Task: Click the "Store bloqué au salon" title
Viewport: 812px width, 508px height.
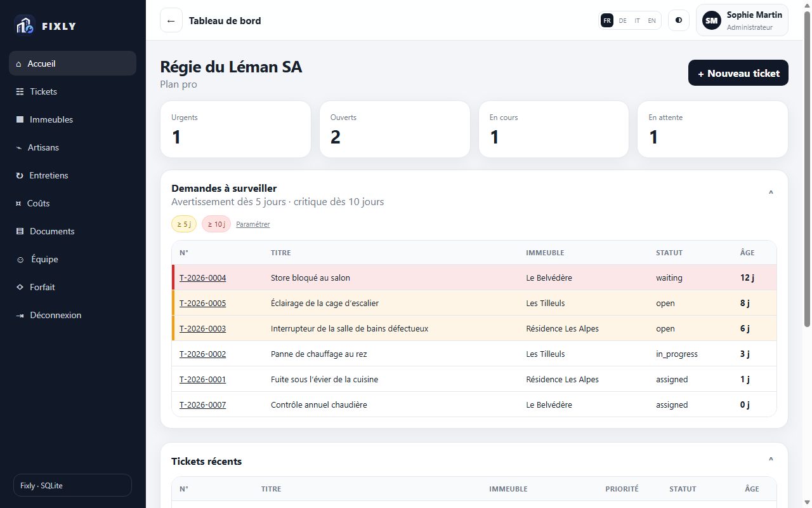Action: click(x=310, y=277)
